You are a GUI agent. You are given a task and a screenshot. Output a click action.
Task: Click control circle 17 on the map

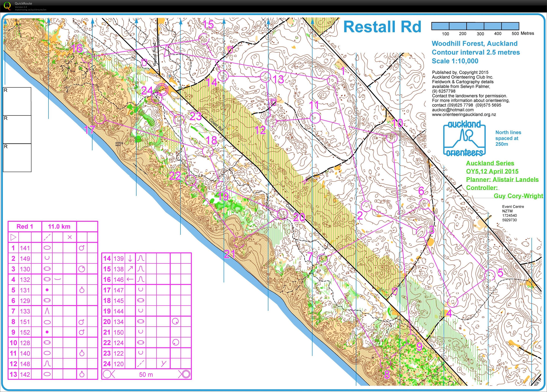100,119
